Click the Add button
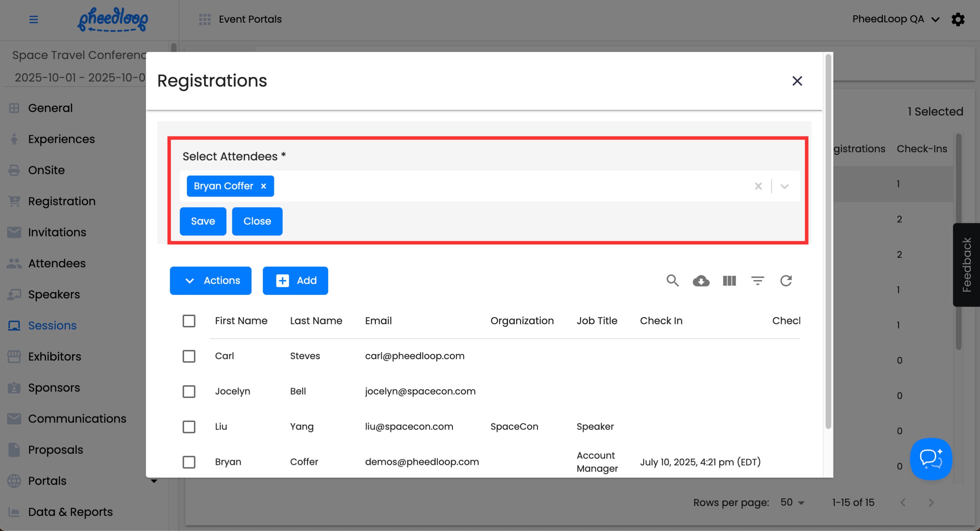The width and height of the screenshot is (980, 531). tap(295, 281)
